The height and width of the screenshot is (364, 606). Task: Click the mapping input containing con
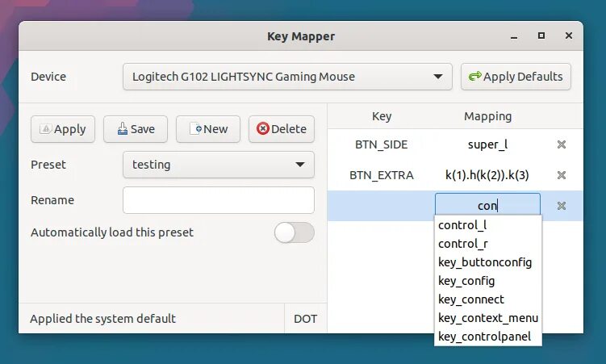(487, 205)
